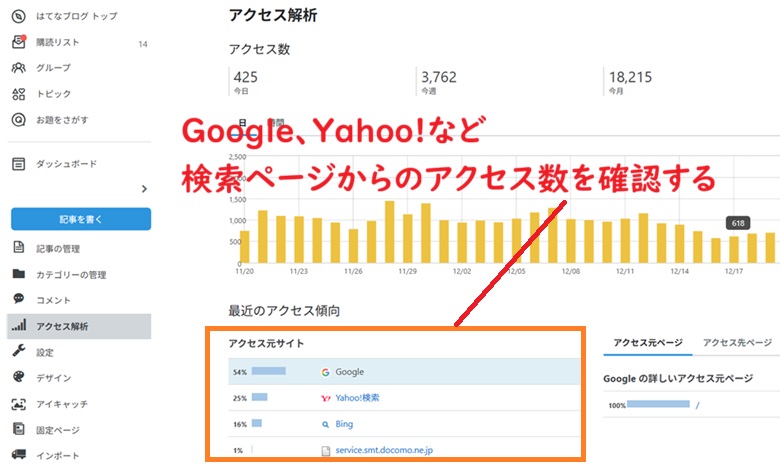This screenshot has height=468, width=780.
Task: Click the 最近のアクセス傾向 heading
Action: (284, 311)
